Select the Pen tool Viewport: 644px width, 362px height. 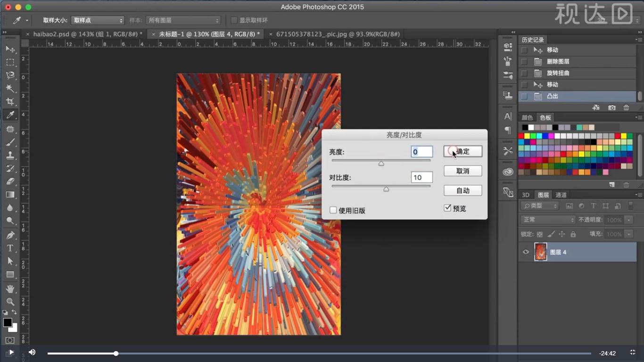(10, 235)
